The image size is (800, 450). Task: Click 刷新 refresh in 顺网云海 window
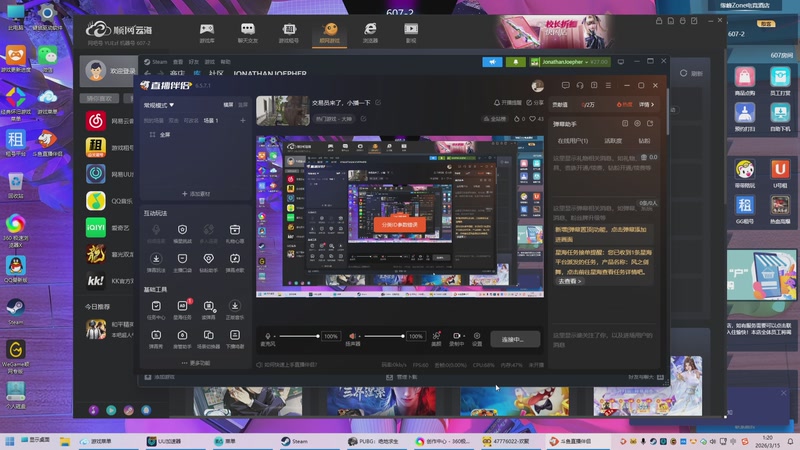[x=691, y=73]
